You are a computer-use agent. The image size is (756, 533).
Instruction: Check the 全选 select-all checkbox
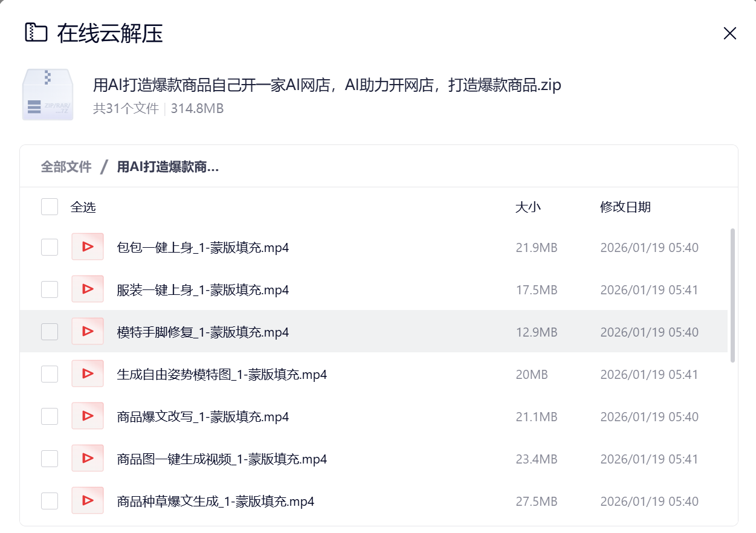[x=50, y=206]
